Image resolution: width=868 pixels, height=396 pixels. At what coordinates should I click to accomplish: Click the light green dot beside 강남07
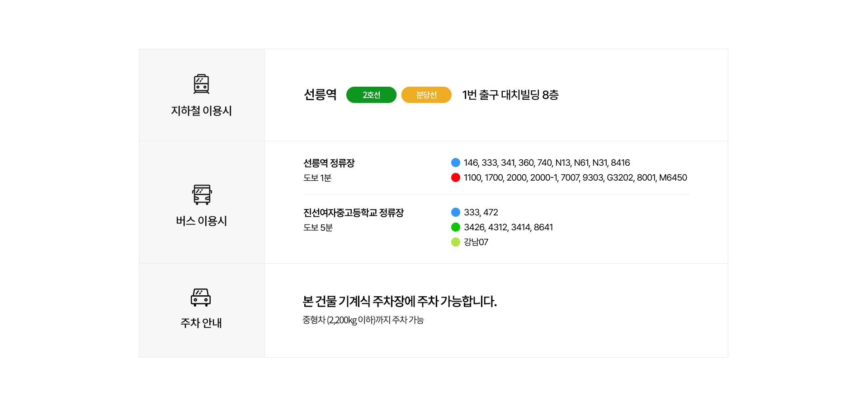pos(456,242)
